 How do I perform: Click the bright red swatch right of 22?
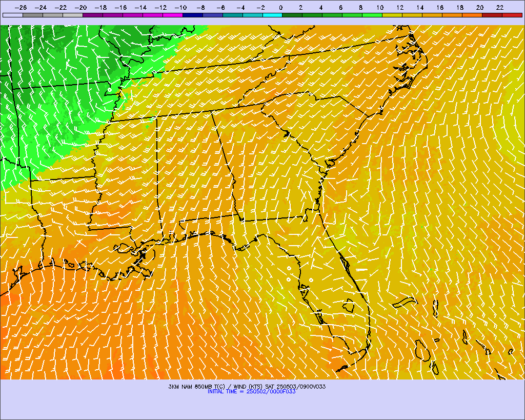[512, 15]
